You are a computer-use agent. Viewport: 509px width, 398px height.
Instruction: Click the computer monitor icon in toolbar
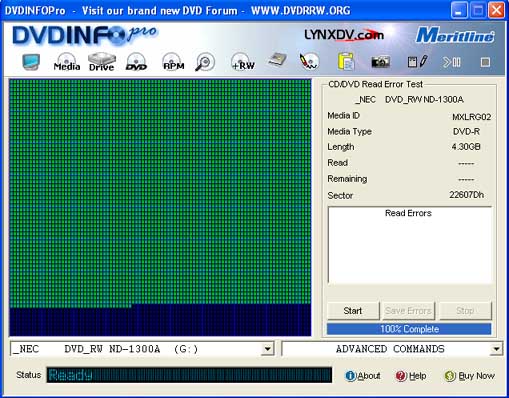point(31,62)
